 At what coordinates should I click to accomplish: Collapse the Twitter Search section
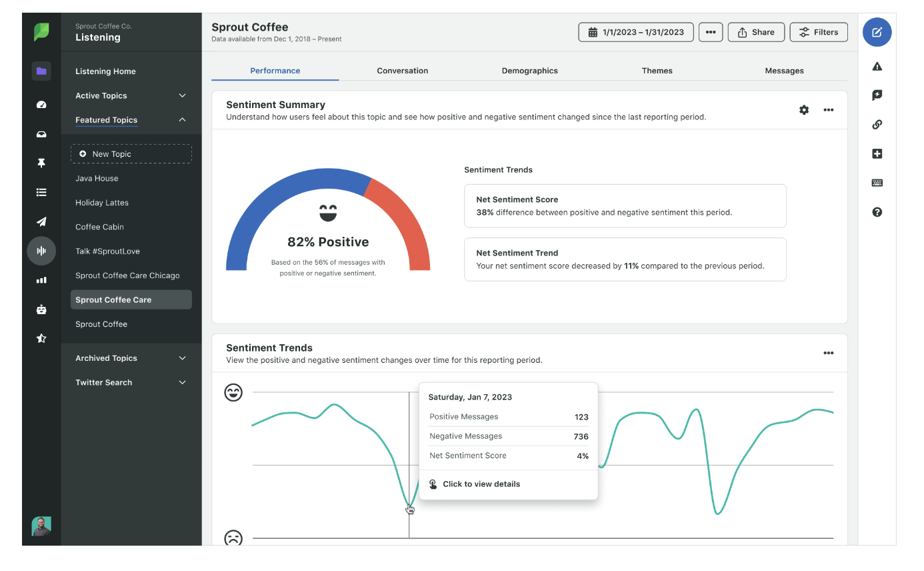[x=182, y=382]
